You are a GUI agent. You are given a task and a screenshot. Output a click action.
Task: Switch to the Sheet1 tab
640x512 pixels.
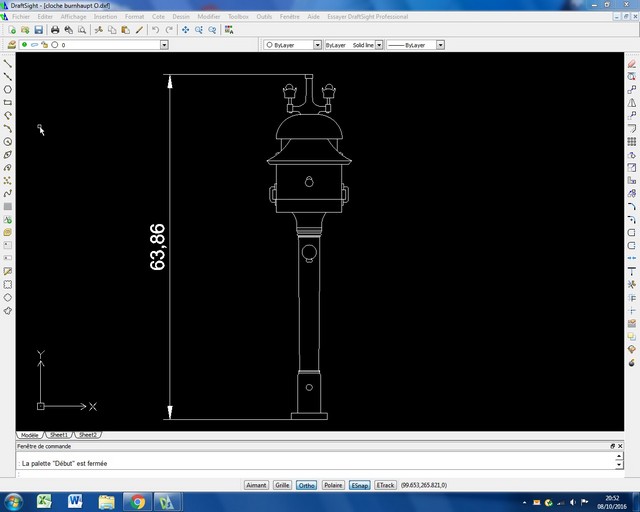coord(59,435)
